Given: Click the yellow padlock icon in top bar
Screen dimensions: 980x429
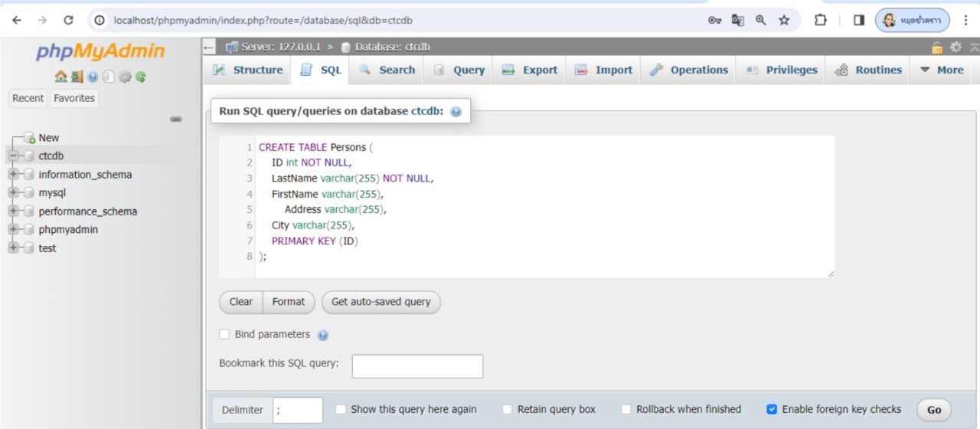Looking at the screenshot, I should (937, 47).
